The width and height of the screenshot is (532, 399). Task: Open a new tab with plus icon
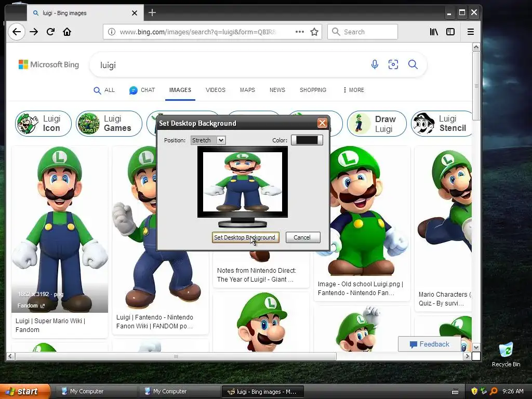pos(152,12)
